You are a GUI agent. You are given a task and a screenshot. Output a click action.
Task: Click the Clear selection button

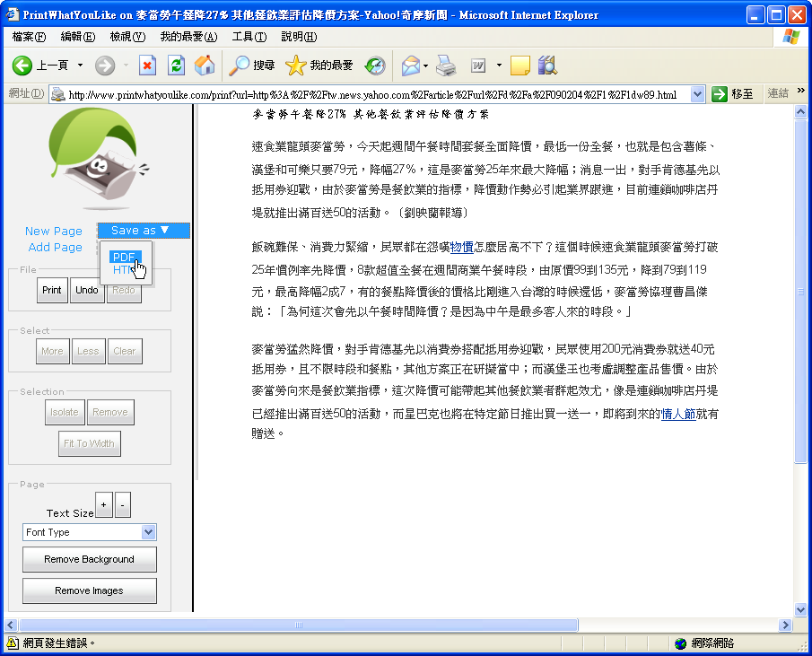(x=125, y=351)
